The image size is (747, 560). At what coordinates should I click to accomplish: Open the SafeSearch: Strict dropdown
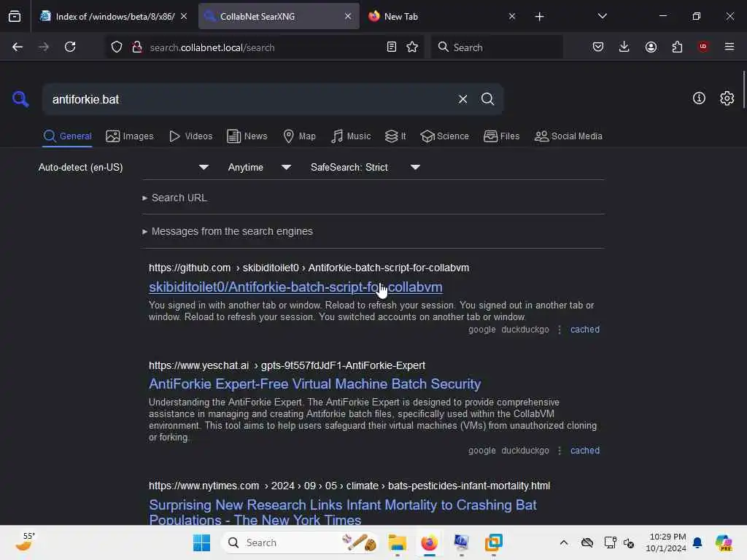pos(365,168)
